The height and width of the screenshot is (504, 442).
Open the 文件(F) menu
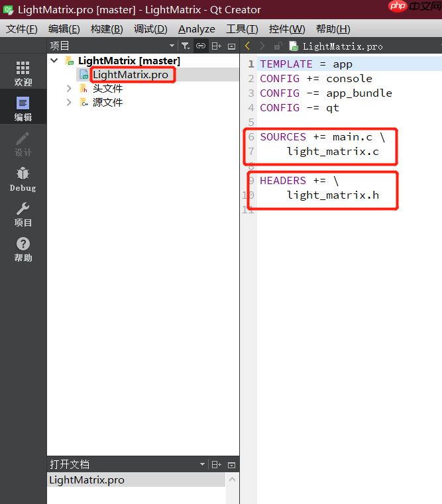22,29
